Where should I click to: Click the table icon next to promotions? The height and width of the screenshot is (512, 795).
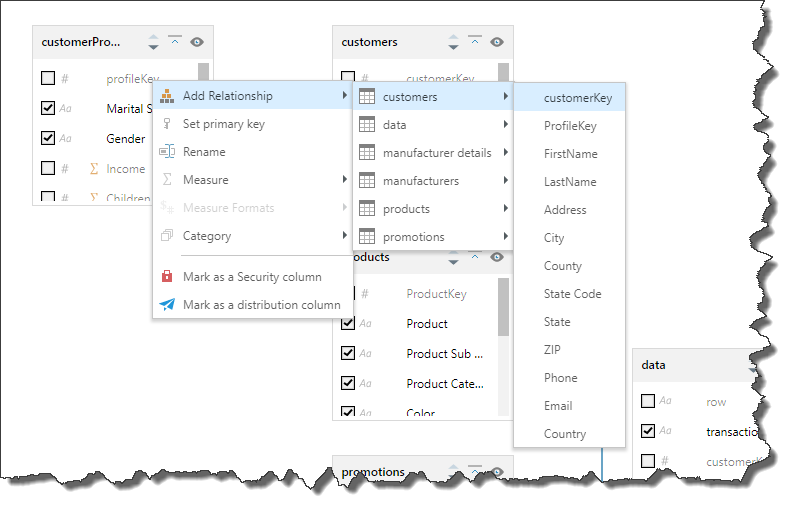pos(367,237)
